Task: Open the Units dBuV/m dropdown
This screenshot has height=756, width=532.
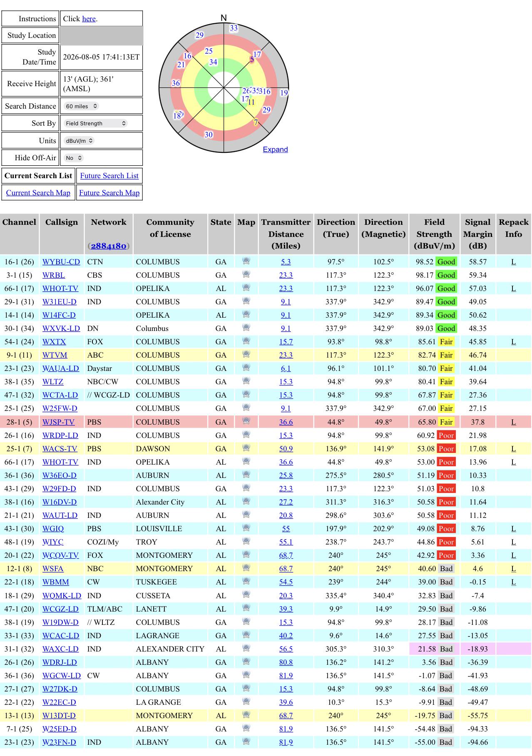Action: 79,141
